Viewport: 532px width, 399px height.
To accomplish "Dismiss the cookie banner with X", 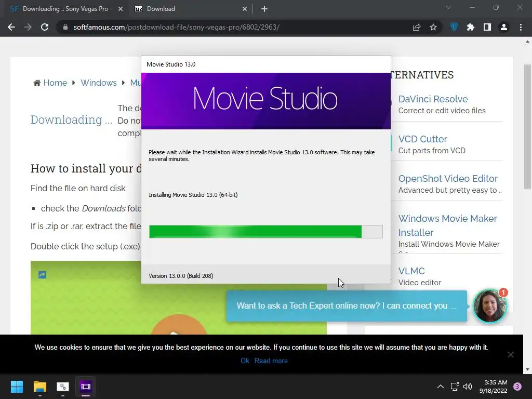I will coord(511,354).
